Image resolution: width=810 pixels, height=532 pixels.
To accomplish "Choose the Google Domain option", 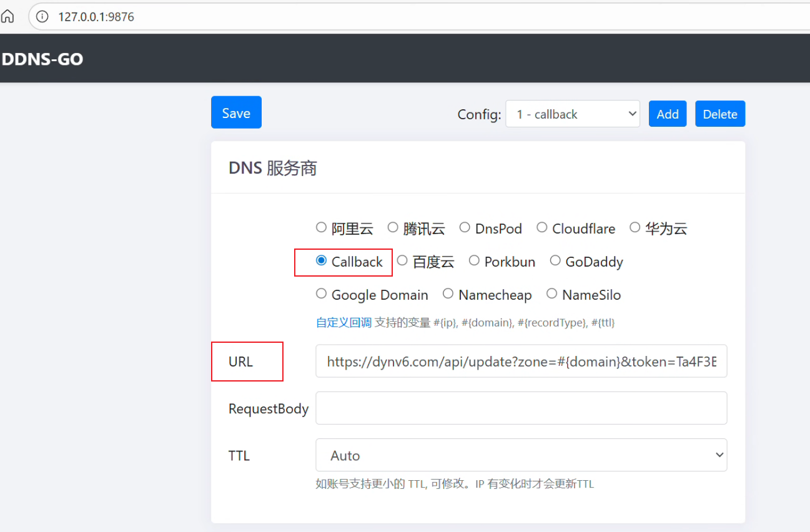I will (321, 293).
